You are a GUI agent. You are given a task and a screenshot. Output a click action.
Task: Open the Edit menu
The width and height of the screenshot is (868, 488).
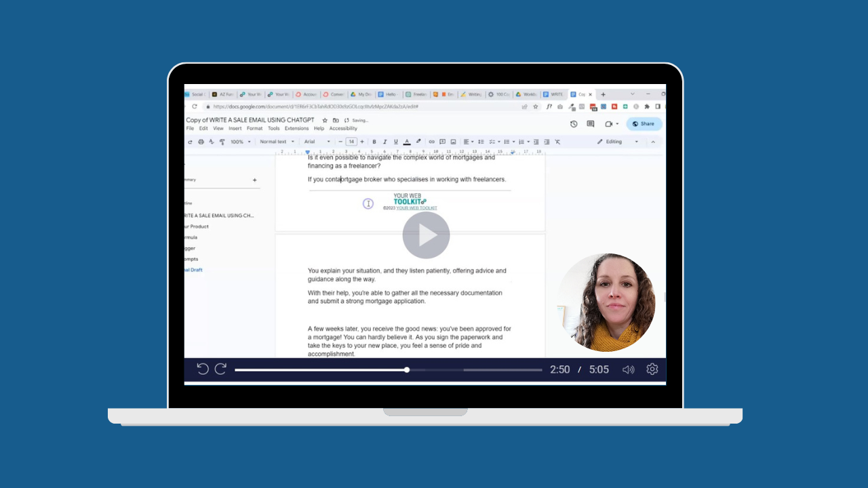tap(203, 128)
